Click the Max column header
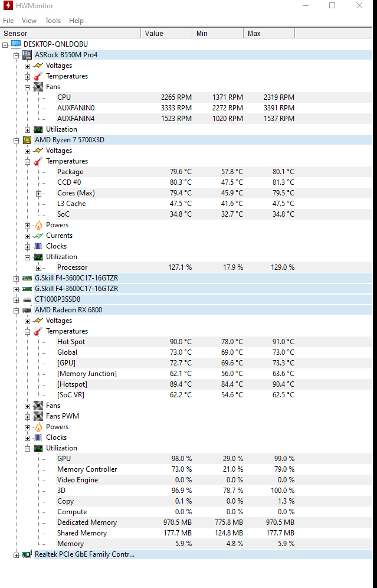 point(269,34)
